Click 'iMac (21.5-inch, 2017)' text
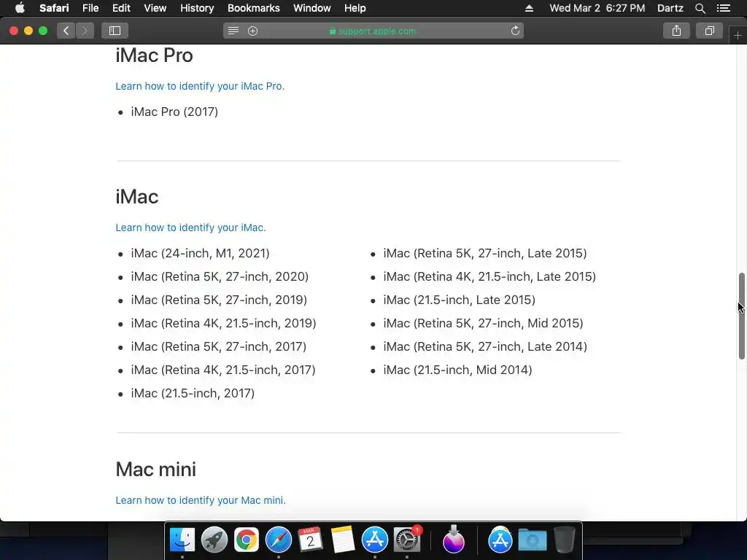 point(193,393)
